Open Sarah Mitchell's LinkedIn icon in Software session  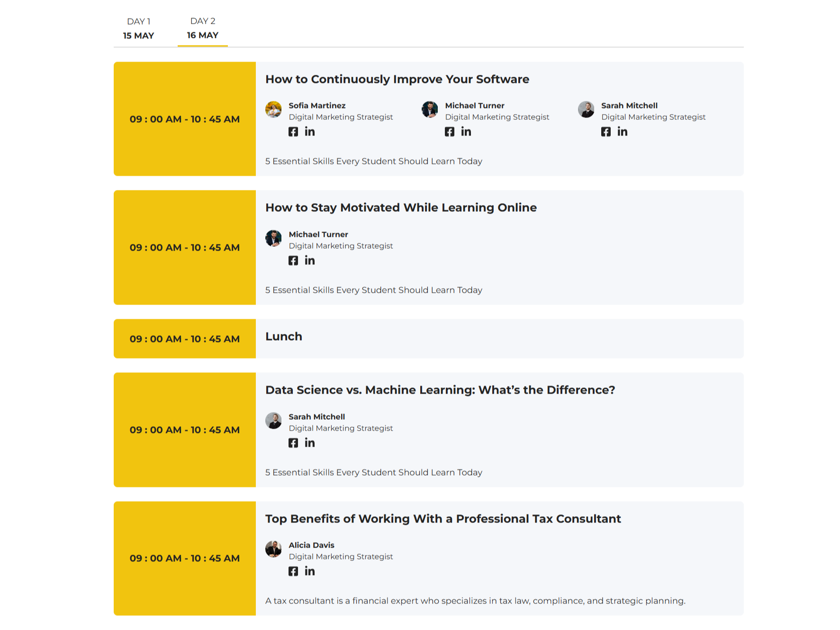coord(623,132)
